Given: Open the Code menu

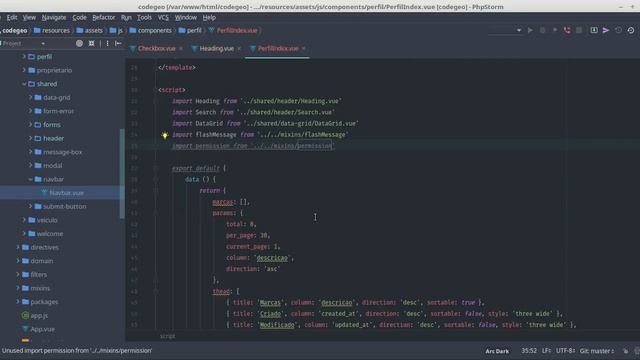Looking at the screenshot, I should tap(79, 18).
